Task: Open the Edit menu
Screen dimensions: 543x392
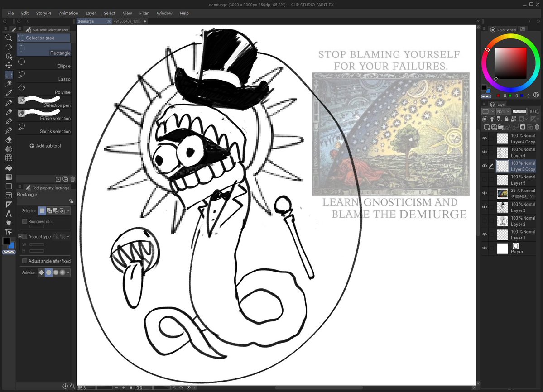Action: tap(24, 13)
